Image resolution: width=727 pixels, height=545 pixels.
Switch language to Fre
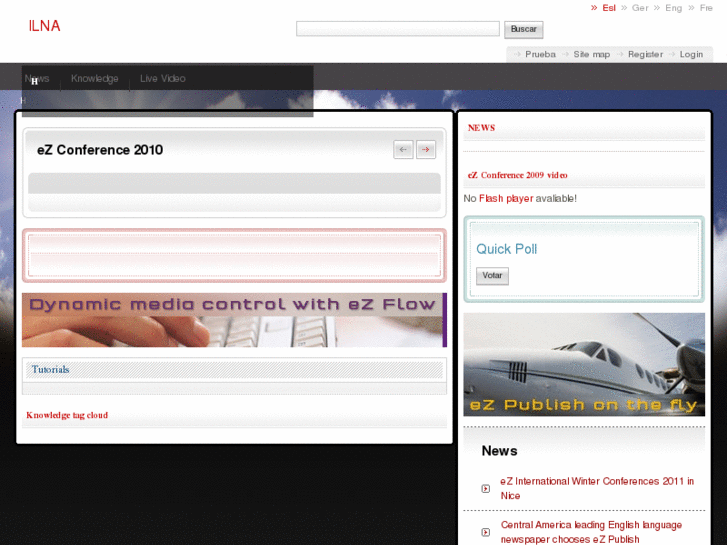[x=706, y=8]
